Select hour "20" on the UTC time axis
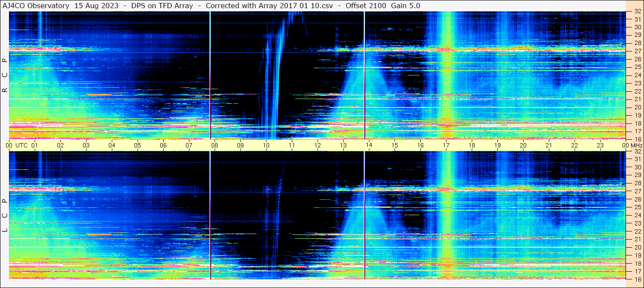Image resolution: width=644 pixels, height=288 pixels. (x=523, y=145)
